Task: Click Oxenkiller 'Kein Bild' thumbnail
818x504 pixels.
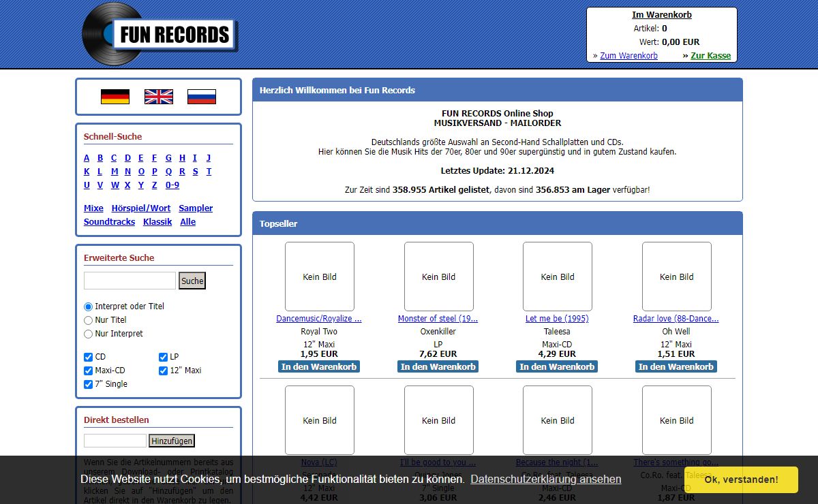Action: coord(439,277)
